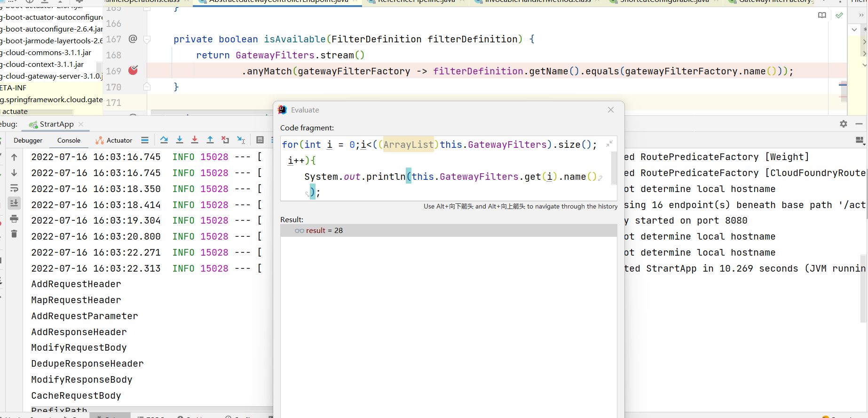Click fold end marker at line 170
Image resolution: width=868 pixels, height=418 pixels.
click(147, 87)
